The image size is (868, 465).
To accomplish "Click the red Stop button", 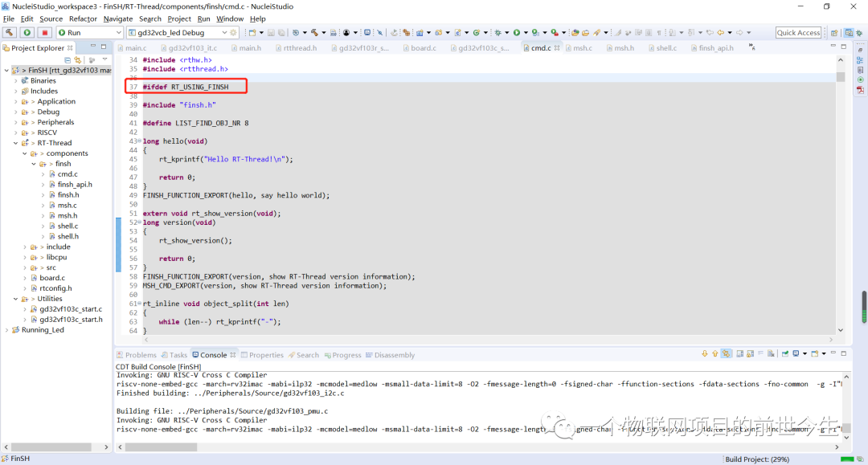I will [x=45, y=33].
